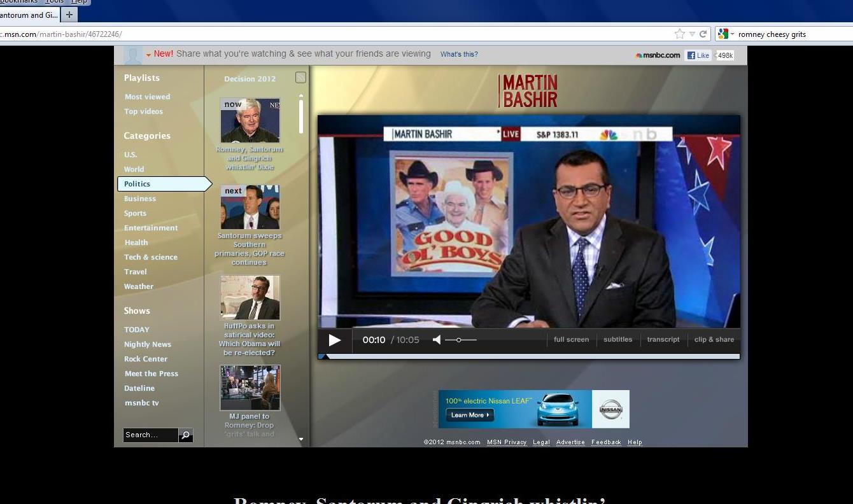This screenshot has width=853, height=504.
Task: Click the search magnifier in sidebar
Action: tap(185, 435)
